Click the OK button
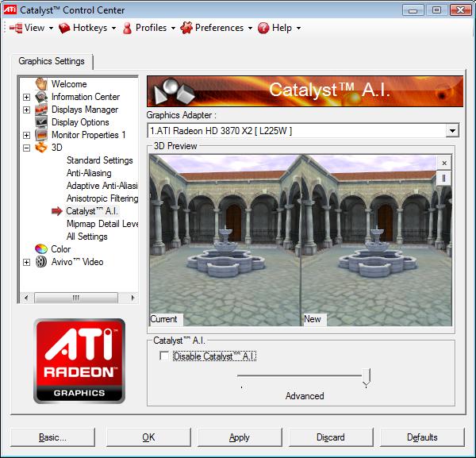The image size is (476, 458). coord(148,437)
